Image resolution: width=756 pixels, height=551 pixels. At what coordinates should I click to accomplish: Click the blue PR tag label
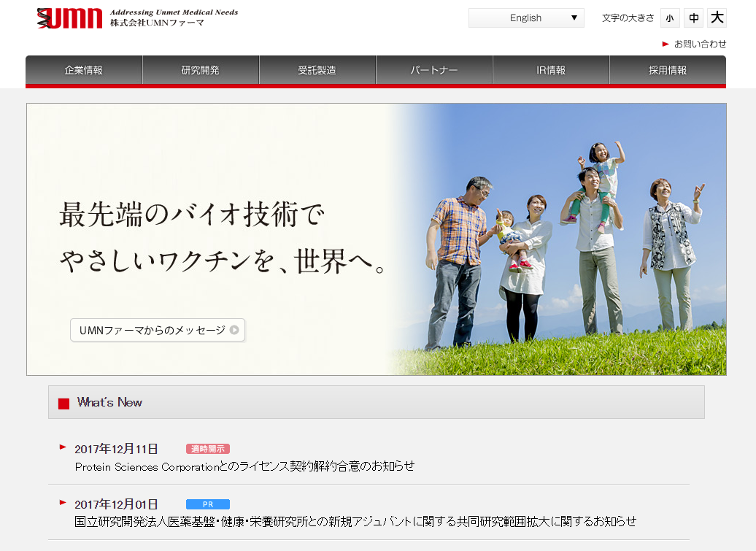coord(208,504)
